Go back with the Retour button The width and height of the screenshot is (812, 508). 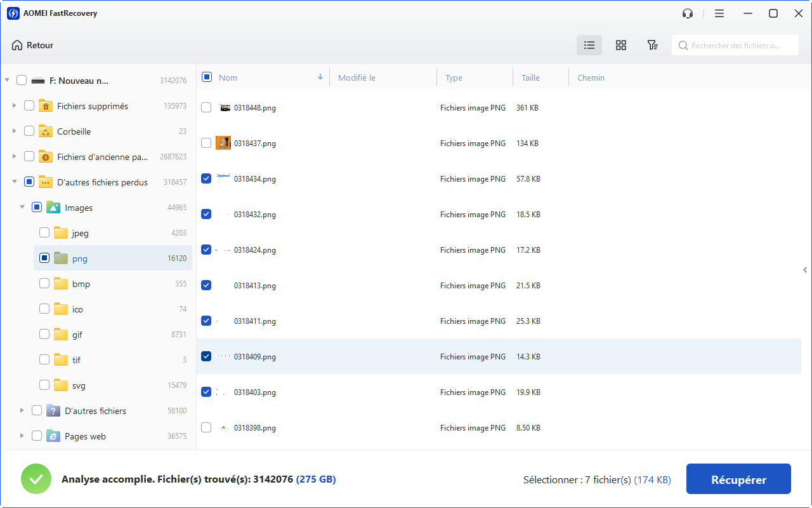click(33, 45)
